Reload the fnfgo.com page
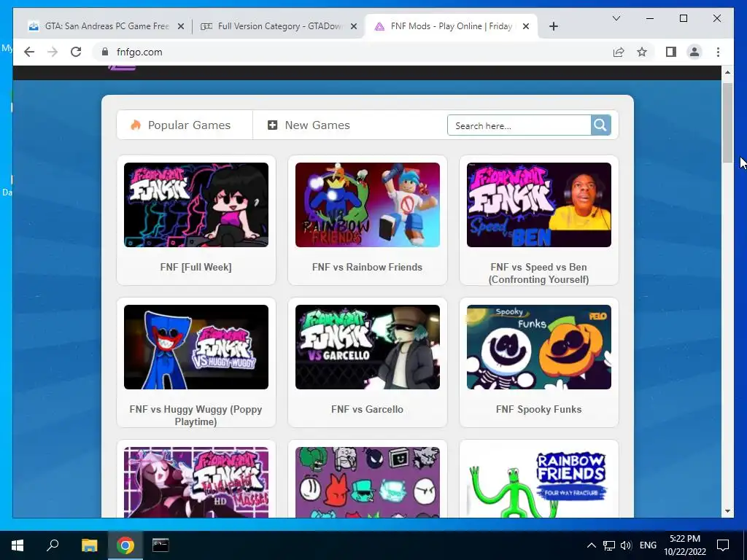 coord(76,52)
